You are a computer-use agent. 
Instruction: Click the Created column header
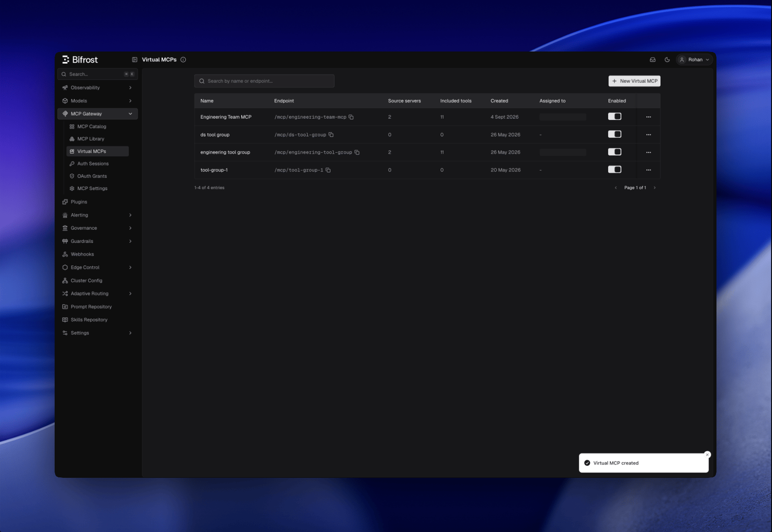(x=499, y=101)
